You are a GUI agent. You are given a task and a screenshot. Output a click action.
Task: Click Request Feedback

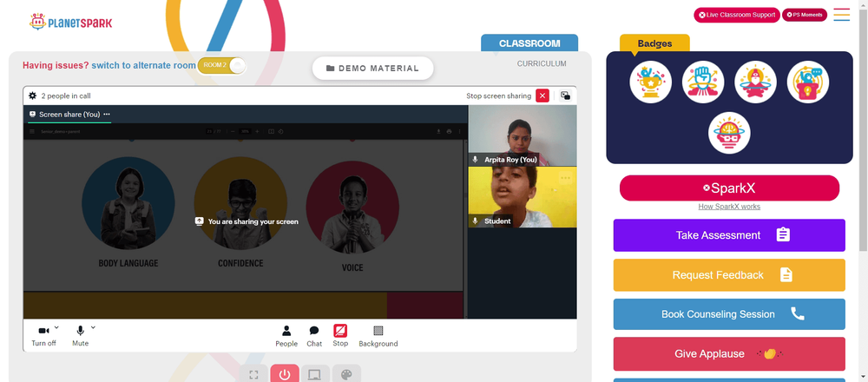(729, 275)
